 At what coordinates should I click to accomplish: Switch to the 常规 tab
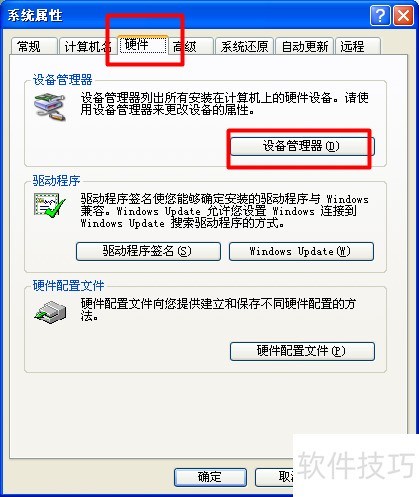click(34, 46)
